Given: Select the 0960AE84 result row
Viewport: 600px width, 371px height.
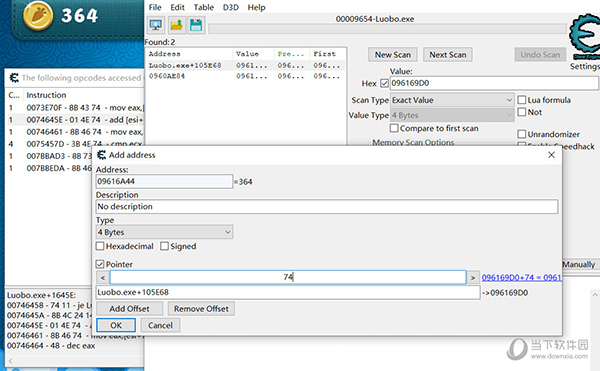Looking at the screenshot, I should [246, 76].
